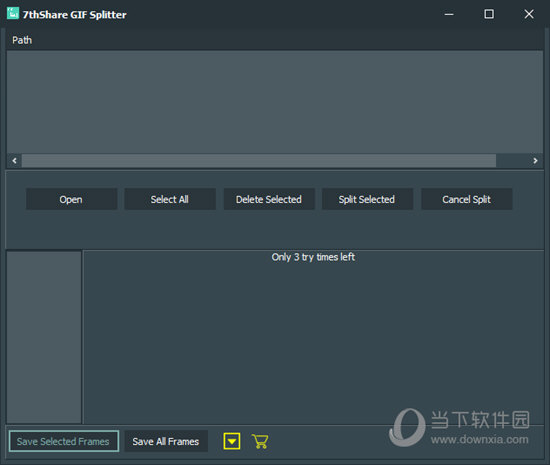Click Save All Frames button
This screenshot has width=550, height=465.
click(166, 441)
